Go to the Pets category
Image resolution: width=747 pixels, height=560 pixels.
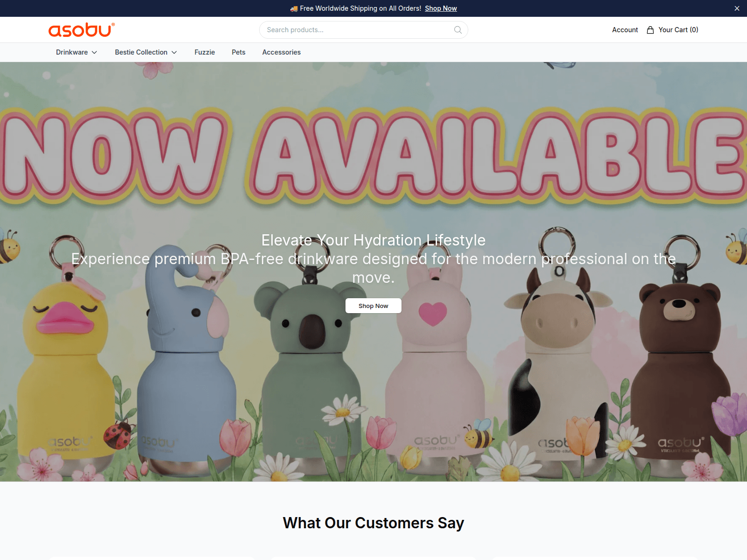(239, 52)
